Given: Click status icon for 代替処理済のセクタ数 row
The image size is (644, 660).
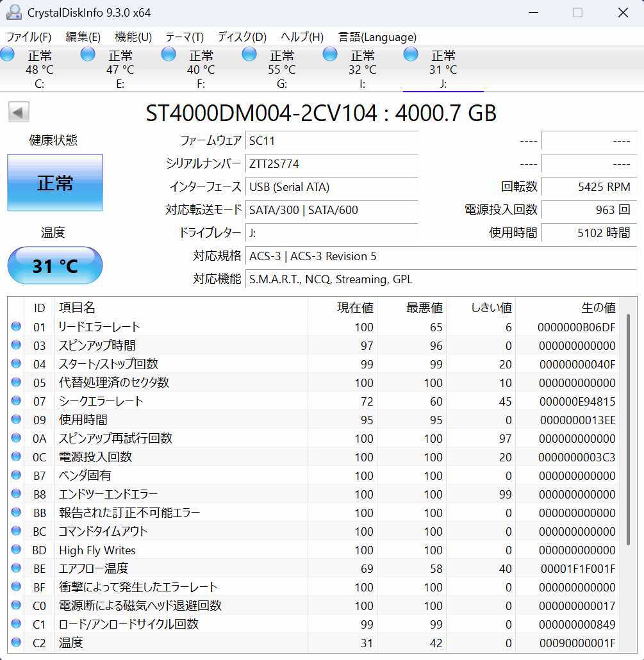Looking at the screenshot, I should click(x=16, y=382).
